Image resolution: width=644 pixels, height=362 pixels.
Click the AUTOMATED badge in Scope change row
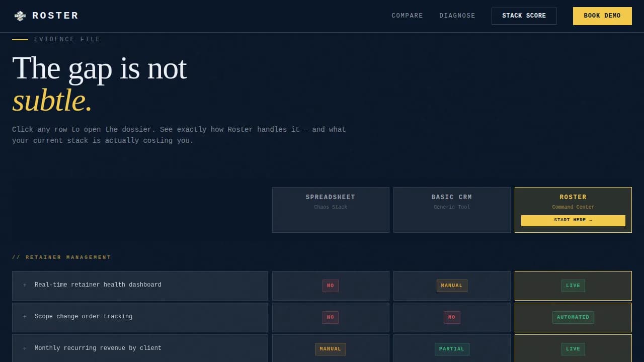click(x=573, y=317)
